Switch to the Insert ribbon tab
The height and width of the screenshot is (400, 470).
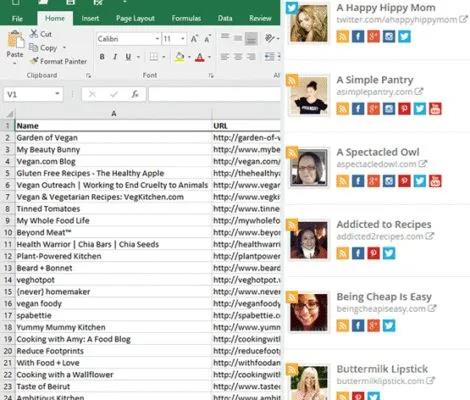coord(90,19)
